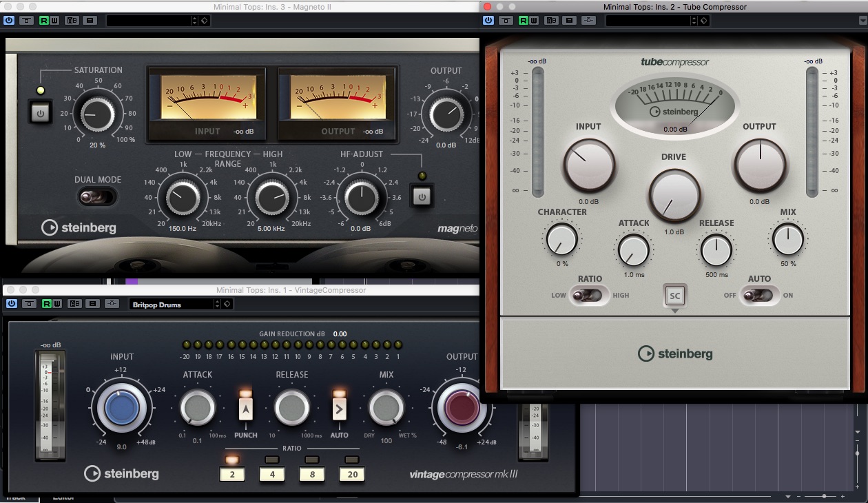Screen dimensions: 868x503
Task: Click Magneto High frequency range knob
Action: (273, 197)
